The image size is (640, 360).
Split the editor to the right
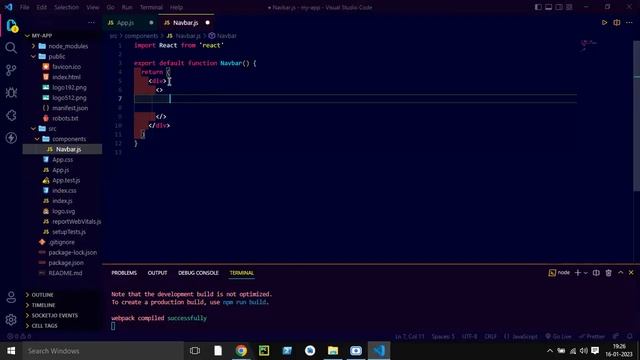coord(617,22)
